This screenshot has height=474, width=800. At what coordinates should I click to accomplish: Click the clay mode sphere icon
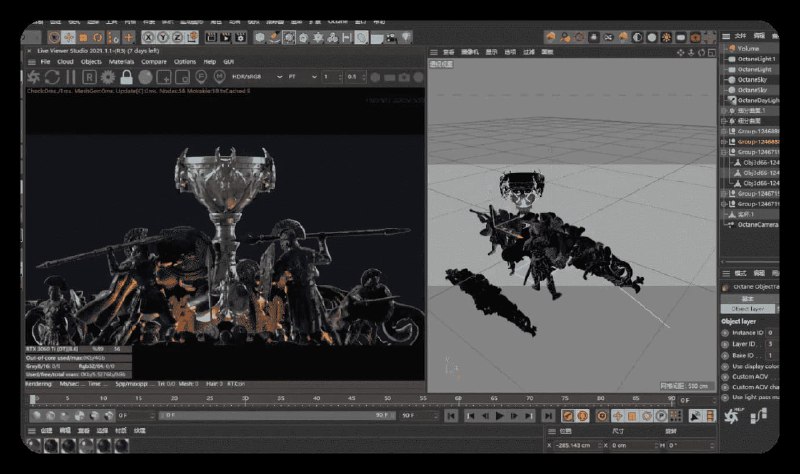click(146, 77)
